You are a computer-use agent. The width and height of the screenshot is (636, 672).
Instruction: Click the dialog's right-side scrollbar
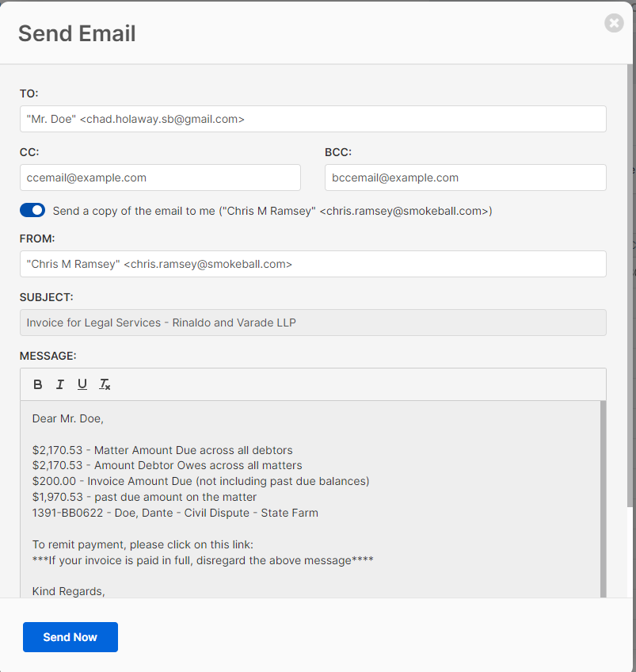pos(630,286)
